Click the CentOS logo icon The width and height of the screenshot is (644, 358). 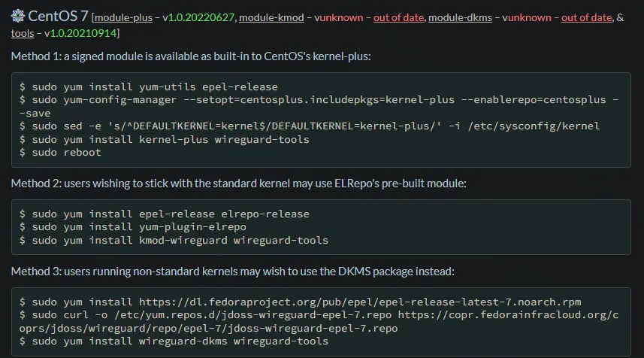[17, 16]
